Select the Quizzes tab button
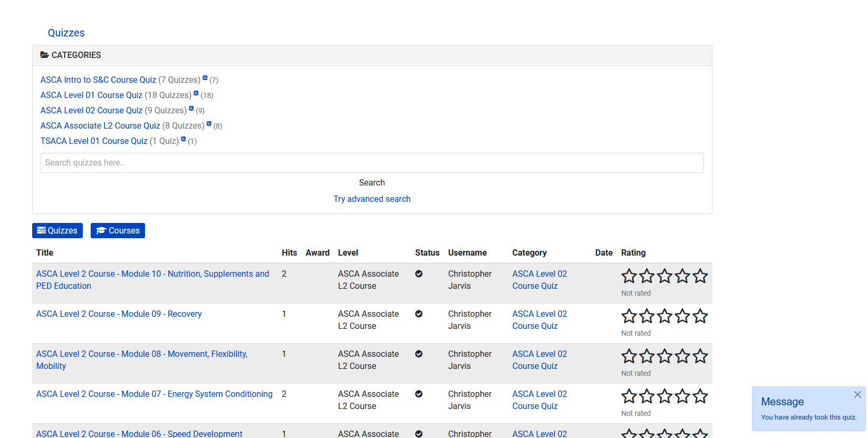Viewport: 868px width, 438px height. [x=57, y=230]
